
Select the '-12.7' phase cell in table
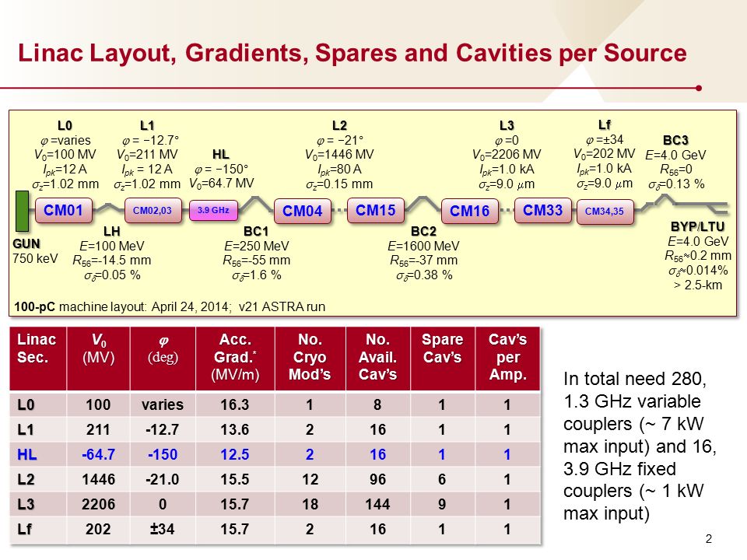[x=163, y=429]
